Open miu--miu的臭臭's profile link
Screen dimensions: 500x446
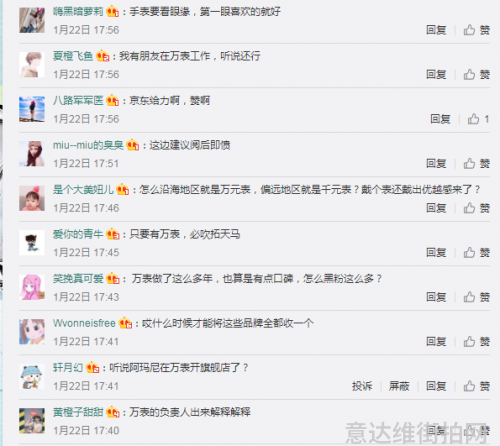(88, 145)
